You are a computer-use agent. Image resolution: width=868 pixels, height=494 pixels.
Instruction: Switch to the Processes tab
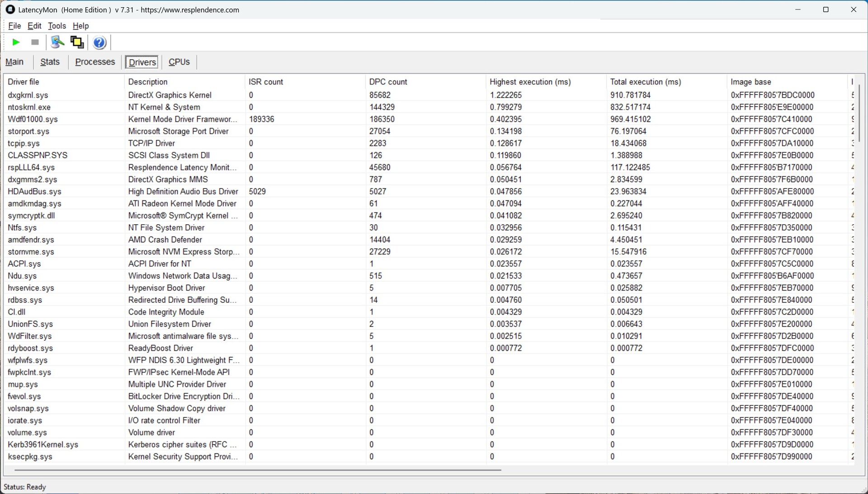(x=95, y=62)
